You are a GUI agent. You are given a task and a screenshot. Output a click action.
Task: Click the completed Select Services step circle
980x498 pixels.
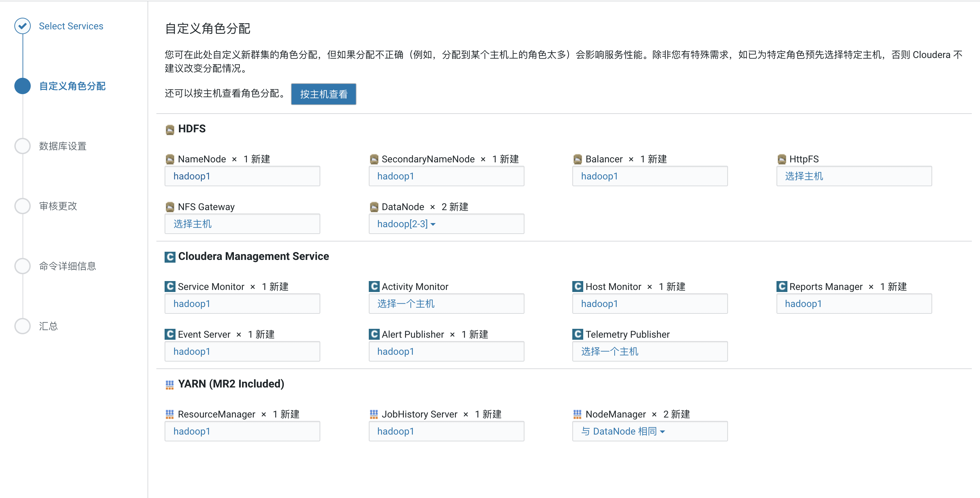[x=23, y=26]
